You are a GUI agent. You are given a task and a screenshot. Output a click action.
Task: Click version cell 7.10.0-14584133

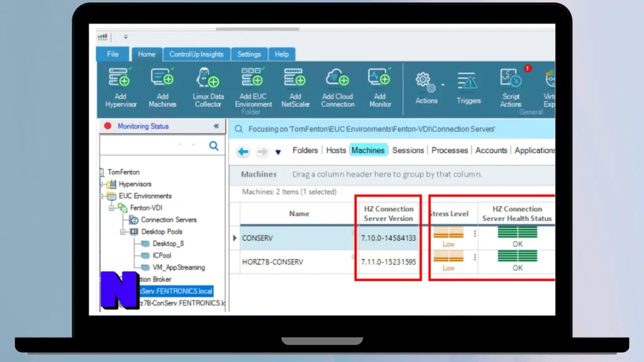(x=389, y=238)
